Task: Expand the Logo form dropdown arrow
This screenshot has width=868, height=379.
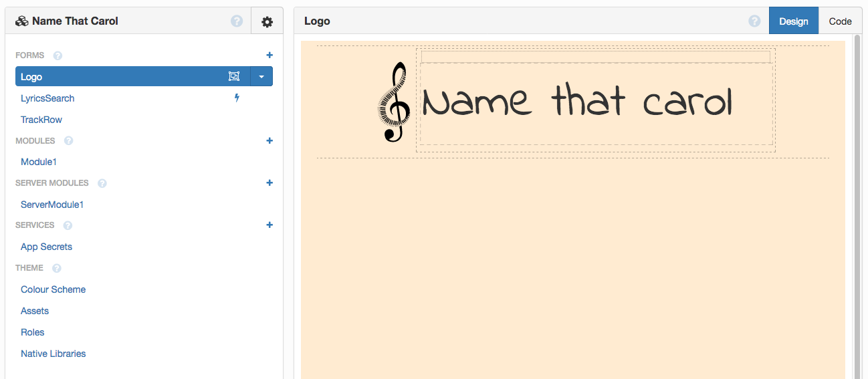Action: 261,77
